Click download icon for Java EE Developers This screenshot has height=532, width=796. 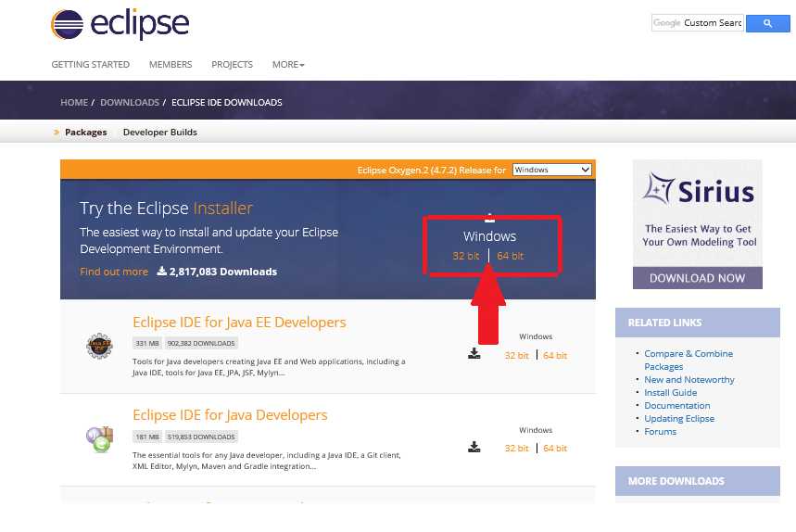point(474,353)
